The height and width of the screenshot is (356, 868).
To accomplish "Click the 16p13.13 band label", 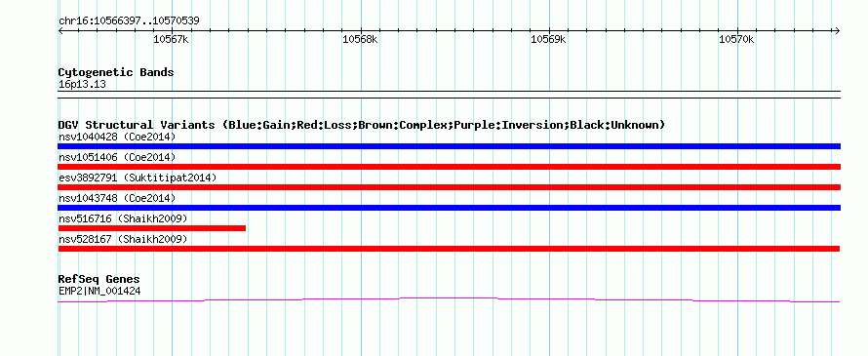I will tap(82, 85).
